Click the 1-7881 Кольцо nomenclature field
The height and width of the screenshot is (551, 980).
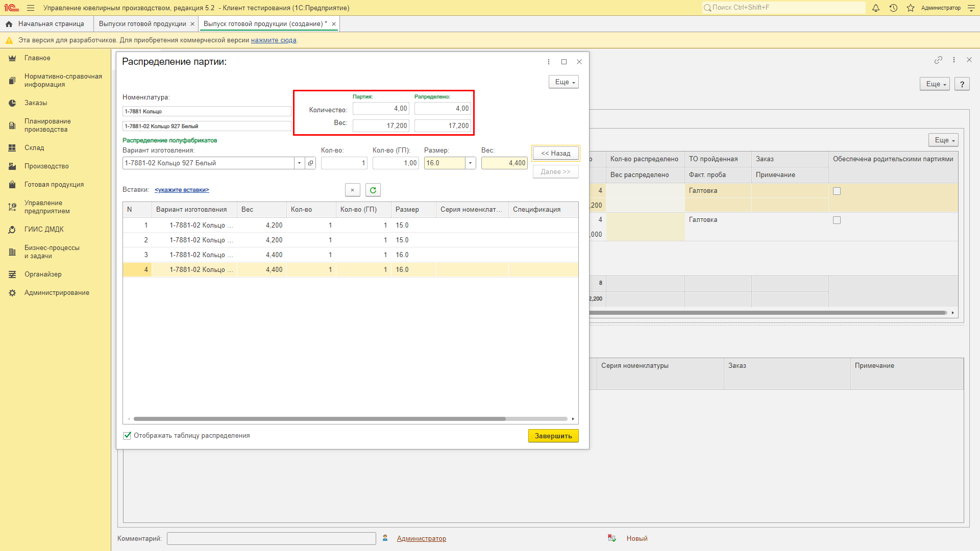(207, 111)
